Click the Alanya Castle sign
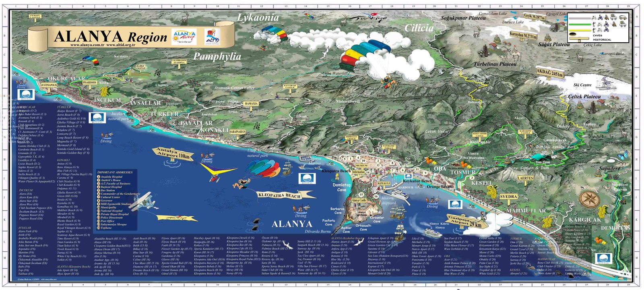 pos(359,200)
